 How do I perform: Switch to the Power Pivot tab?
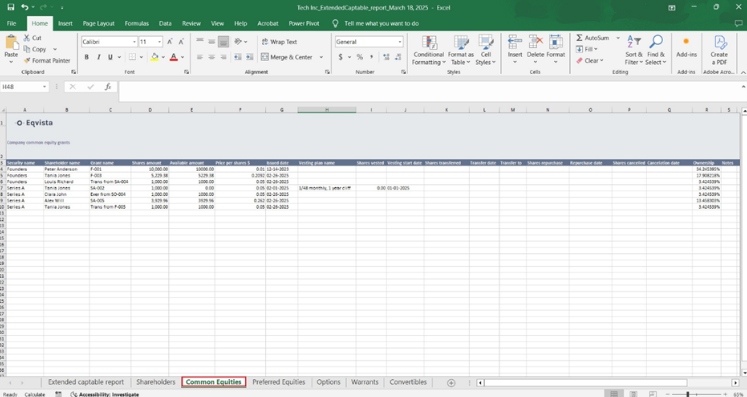[304, 23]
